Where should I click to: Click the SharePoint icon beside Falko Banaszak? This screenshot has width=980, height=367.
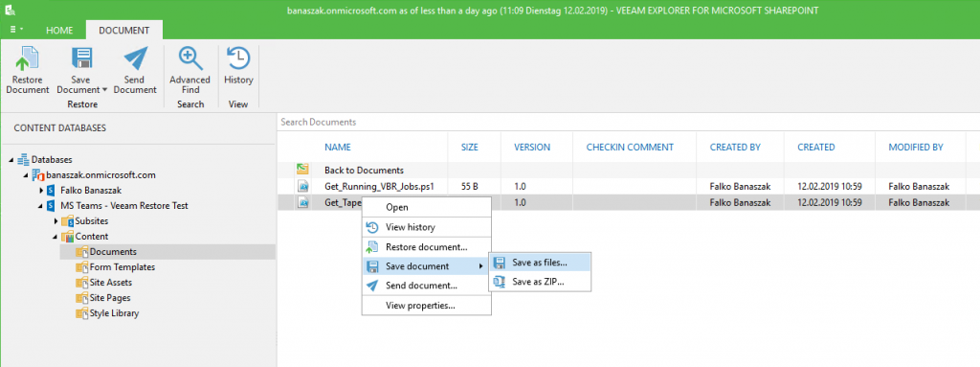pos(52,190)
